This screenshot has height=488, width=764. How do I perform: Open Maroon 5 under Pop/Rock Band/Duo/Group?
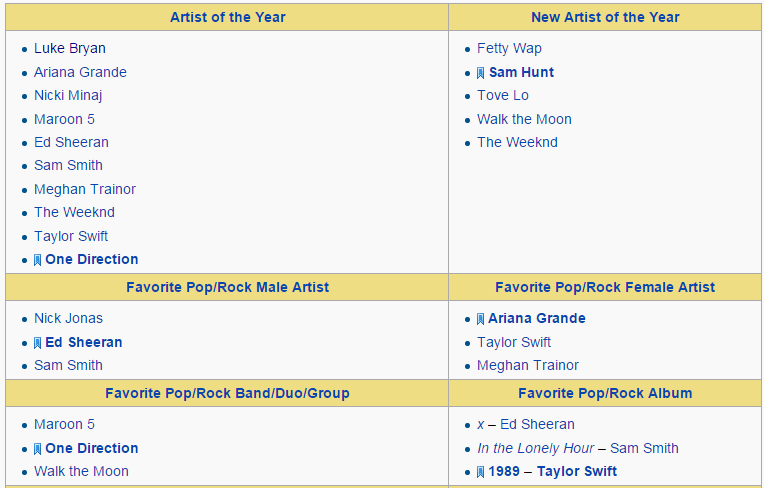(x=64, y=424)
